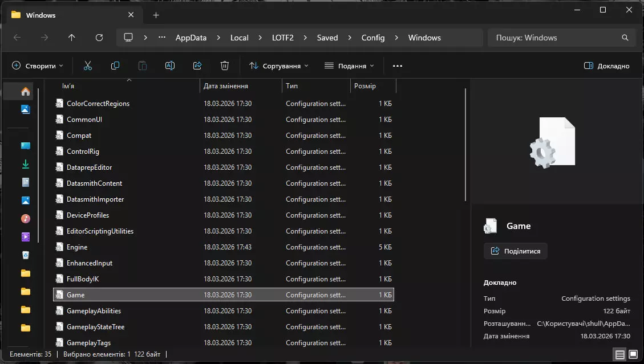The image size is (644, 364).
Task: Open Home in the sidebar
Action: pyautogui.click(x=26, y=91)
